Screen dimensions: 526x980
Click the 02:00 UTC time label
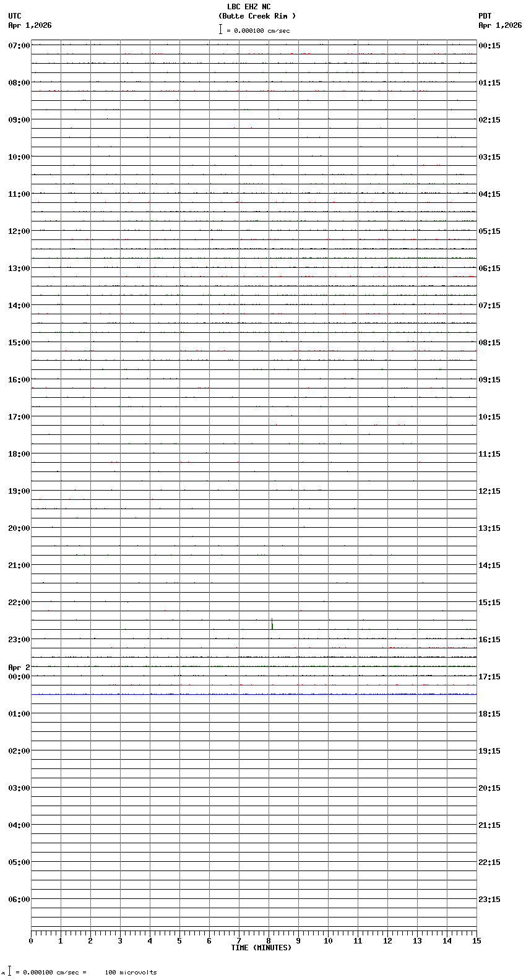point(19,751)
